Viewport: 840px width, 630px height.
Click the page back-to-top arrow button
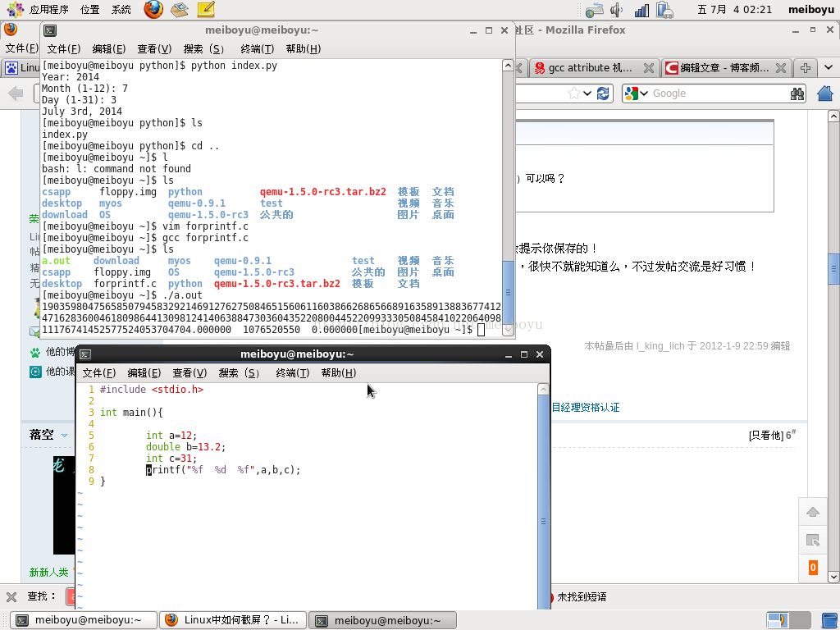(813, 512)
